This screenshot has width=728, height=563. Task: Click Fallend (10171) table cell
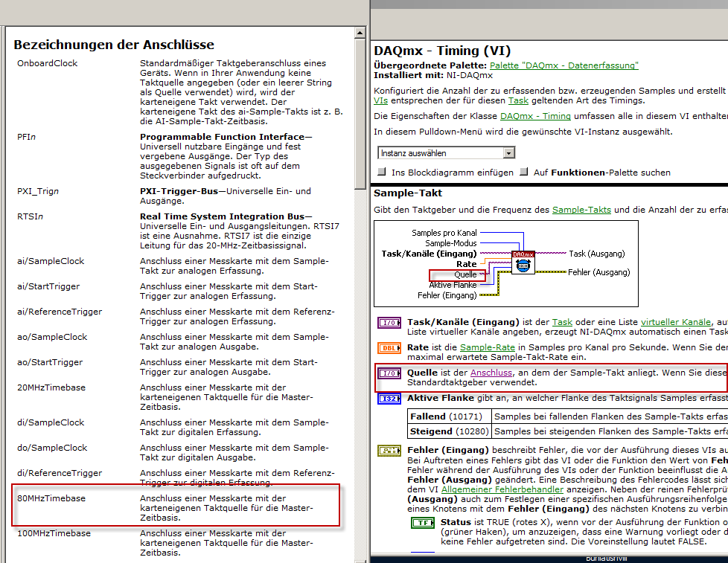coord(449,416)
